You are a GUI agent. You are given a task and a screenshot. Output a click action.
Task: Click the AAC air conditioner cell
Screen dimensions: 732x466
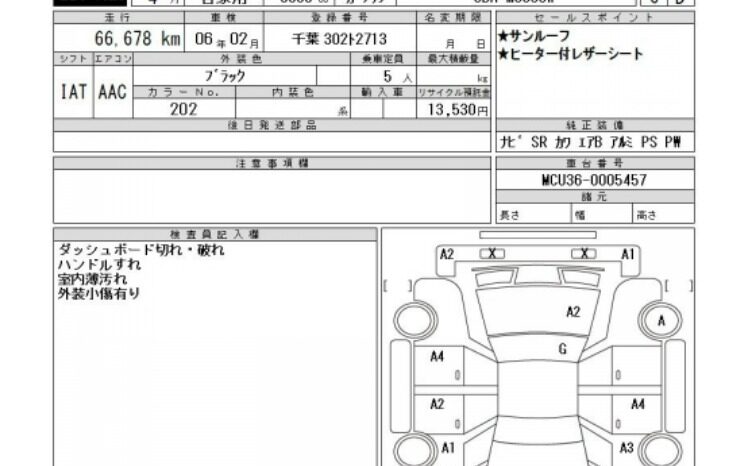pyautogui.click(x=113, y=92)
